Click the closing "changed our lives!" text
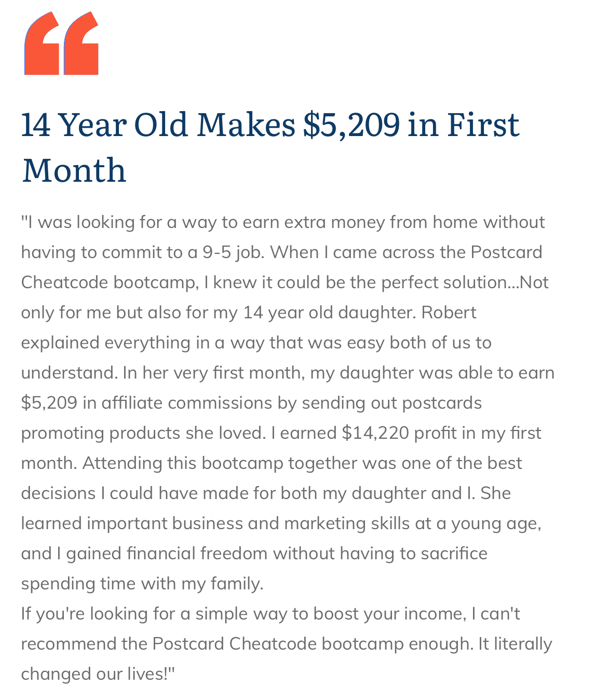The image size is (594, 700). [96, 674]
